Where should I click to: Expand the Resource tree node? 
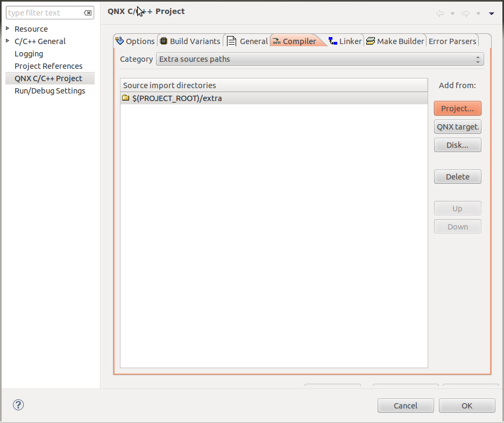8,28
